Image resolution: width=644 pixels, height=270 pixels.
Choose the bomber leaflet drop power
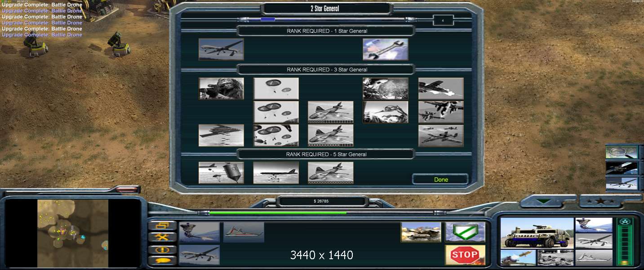[276, 173]
